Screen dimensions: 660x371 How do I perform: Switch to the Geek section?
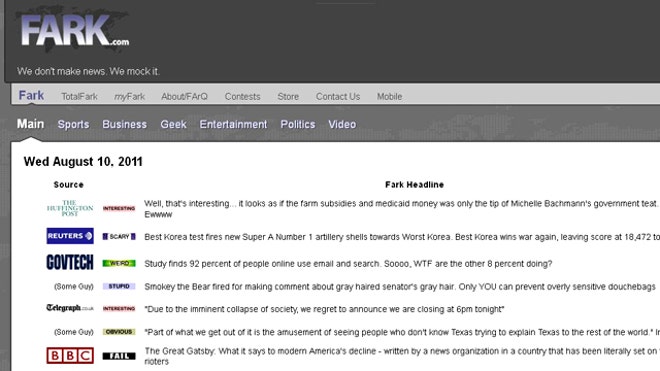(x=173, y=124)
